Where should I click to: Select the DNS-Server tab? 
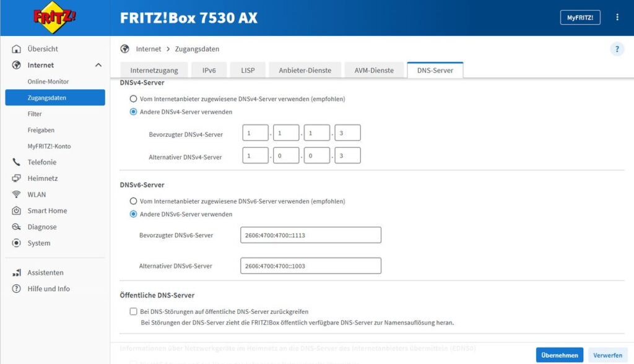(435, 70)
